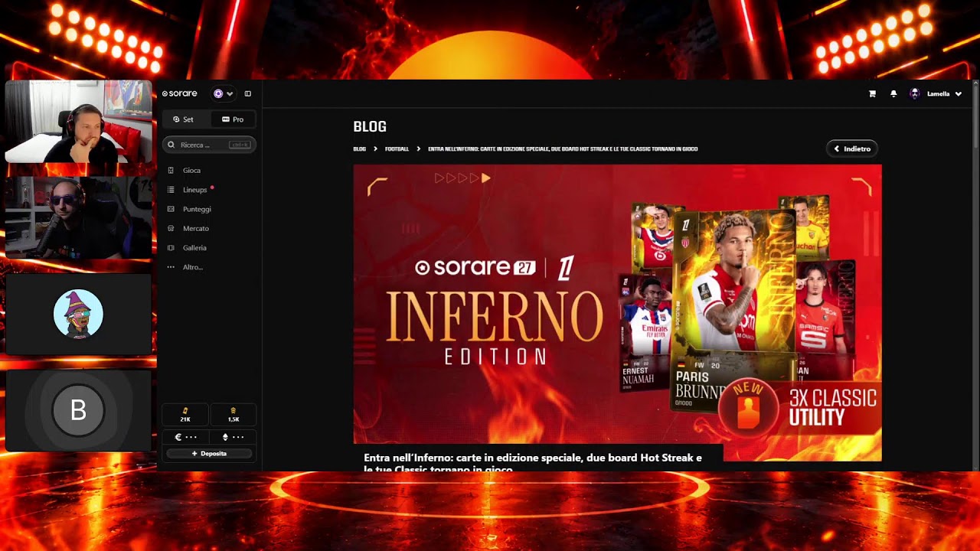The height and width of the screenshot is (551, 980).
Task: Click the 1,5K rank points tile
Action: tap(233, 415)
